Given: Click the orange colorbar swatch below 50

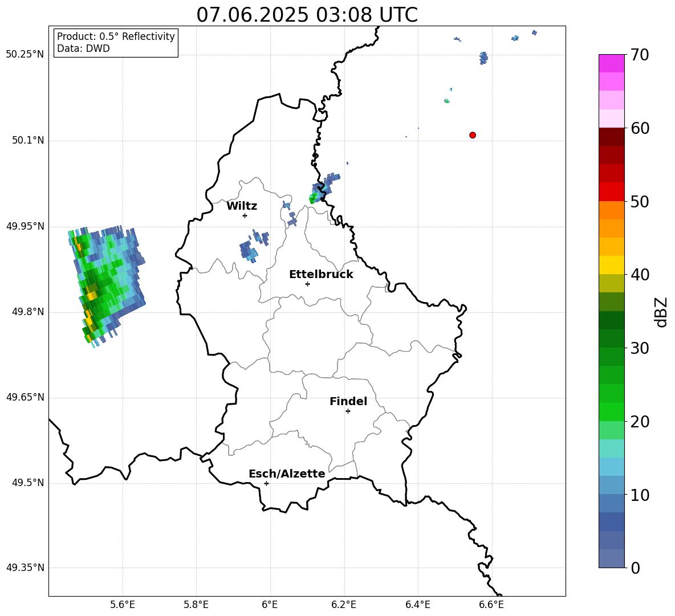Looking at the screenshot, I should pyautogui.click(x=611, y=210).
